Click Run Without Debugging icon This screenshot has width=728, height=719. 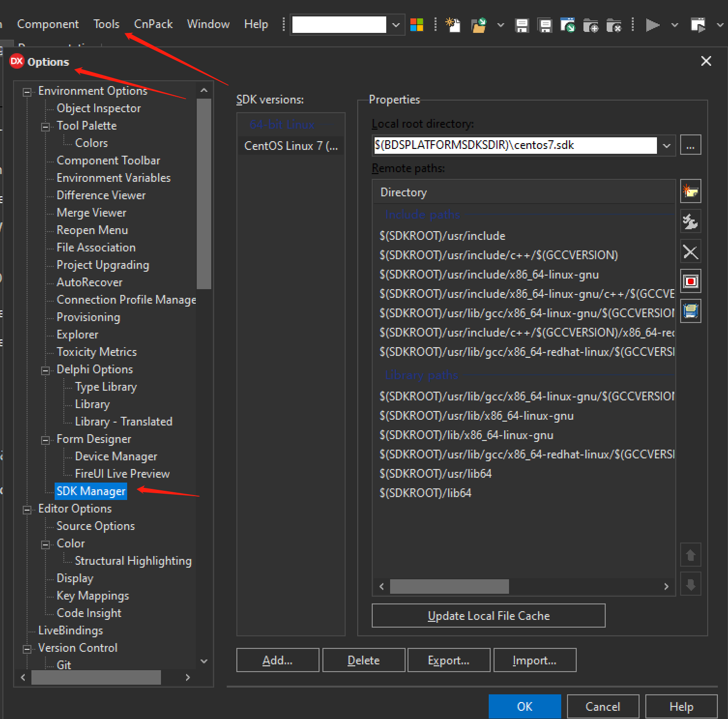pos(698,25)
